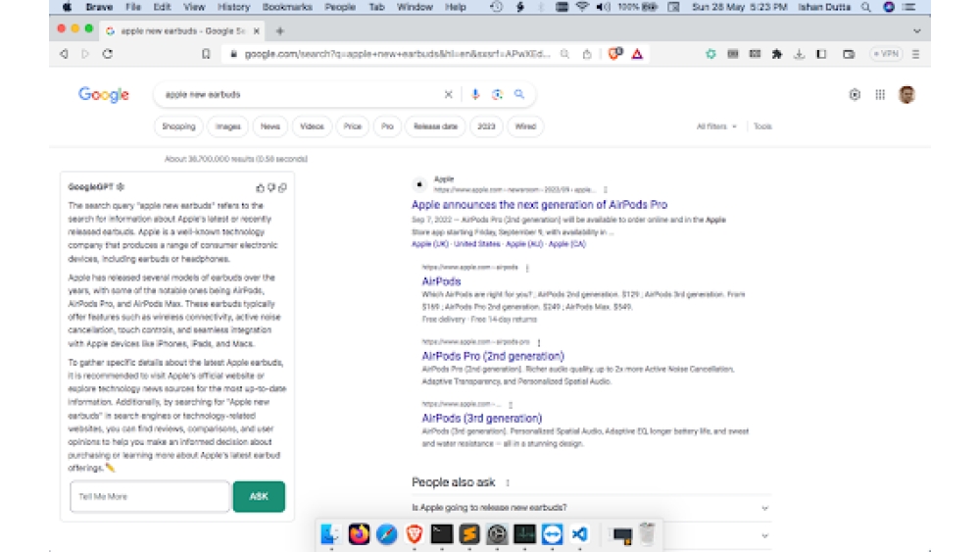Open the History menu in the menu bar
This screenshot has width=980, height=552.
tap(233, 7)
